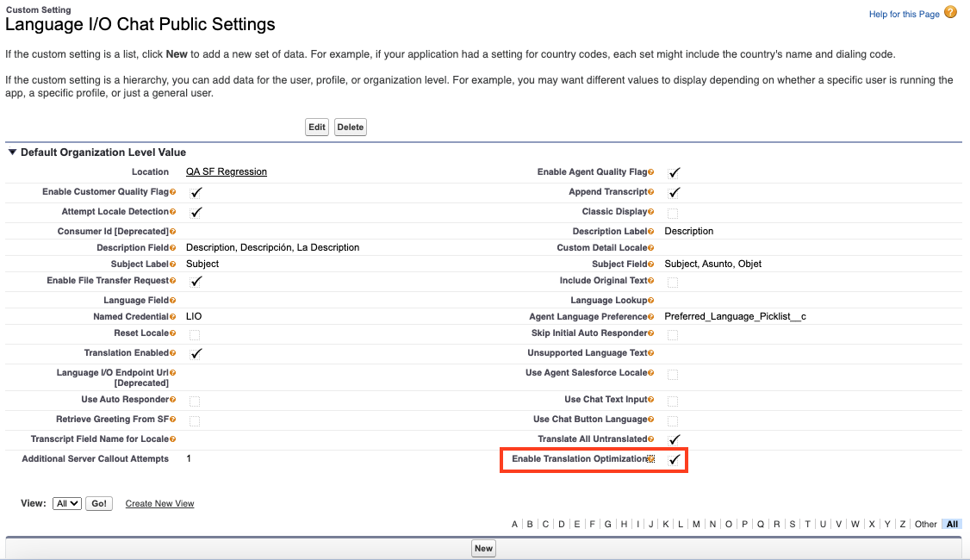
Task: Collapse the Default Organization Level Value section
Action: coord(12,152)
